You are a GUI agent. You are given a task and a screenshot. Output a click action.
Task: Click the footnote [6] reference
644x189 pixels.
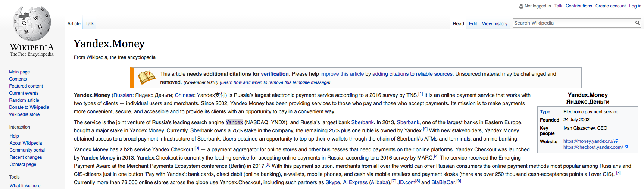coord(618,173)
